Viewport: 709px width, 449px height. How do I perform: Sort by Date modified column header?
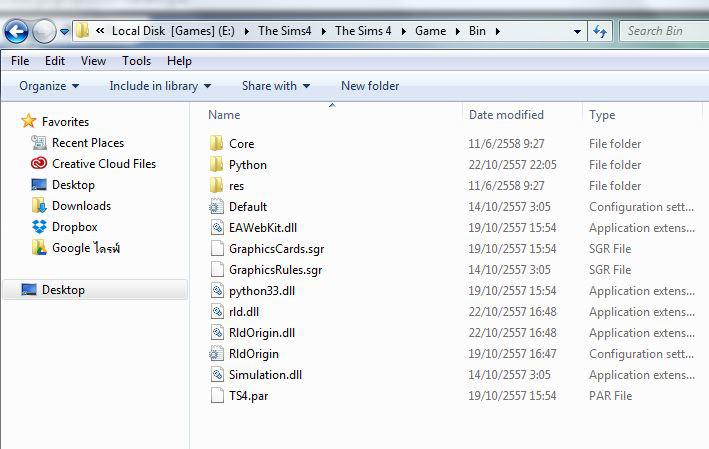pyautogui.click(x=506, y=115)
